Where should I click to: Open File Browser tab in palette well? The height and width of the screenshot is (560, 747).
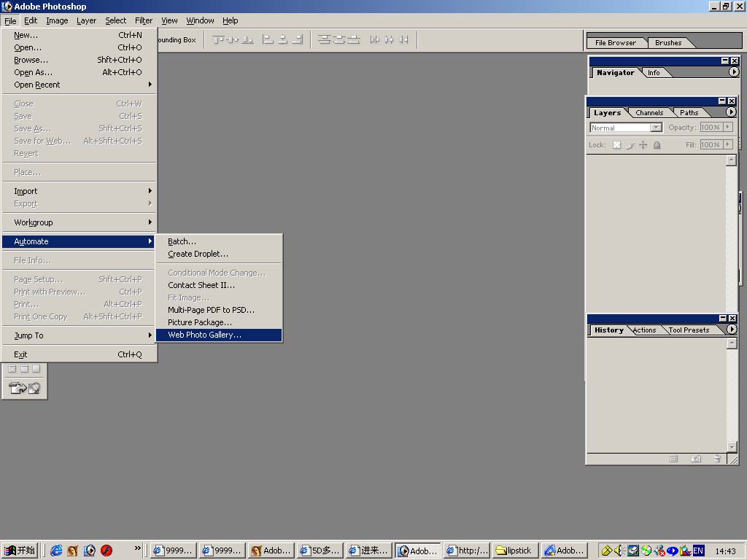click(x=616, y=42)
